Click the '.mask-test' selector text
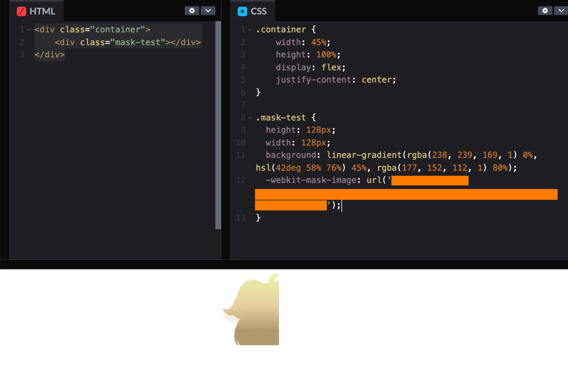 [x=281, y=117]
